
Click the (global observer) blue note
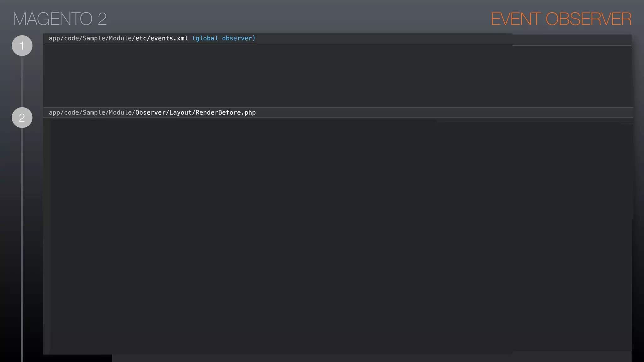224,38
